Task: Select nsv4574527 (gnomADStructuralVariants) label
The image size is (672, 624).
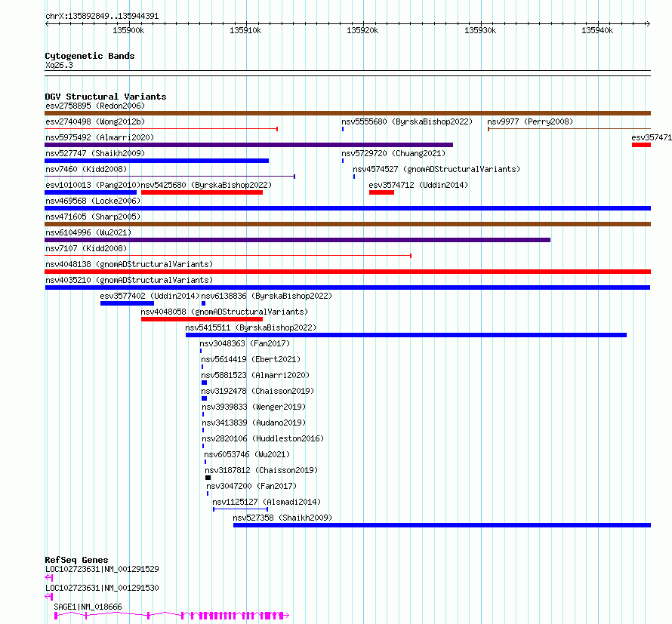Action: [436, 169]
